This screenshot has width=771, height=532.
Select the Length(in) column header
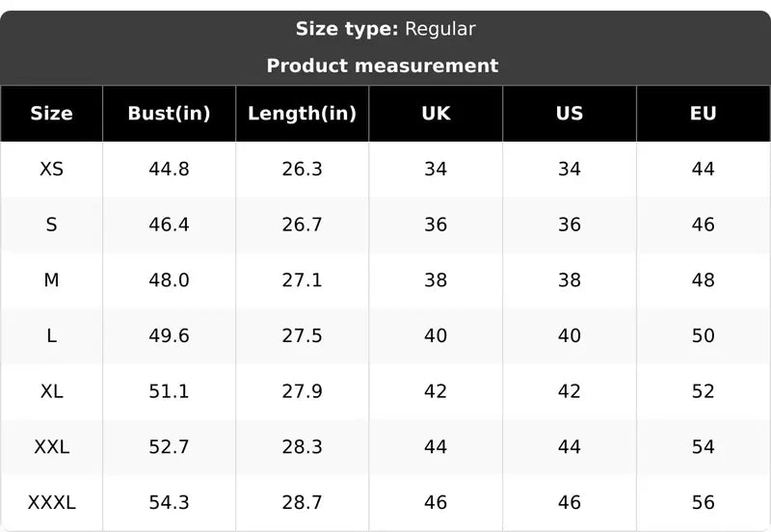tap(302, 114)
